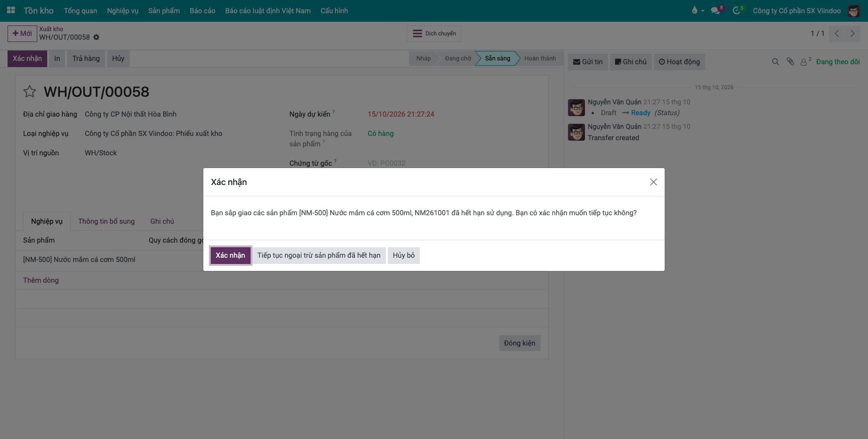This screenshot has width=868, height=439.
Task: Click the gear icon next to WH/OUT/00058
Action: coord(96,37)
